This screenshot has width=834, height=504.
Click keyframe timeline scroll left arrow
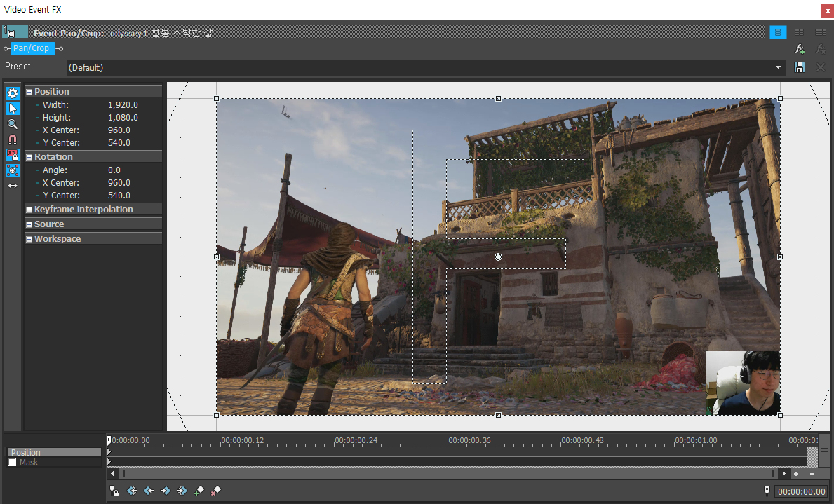(112, 474)
